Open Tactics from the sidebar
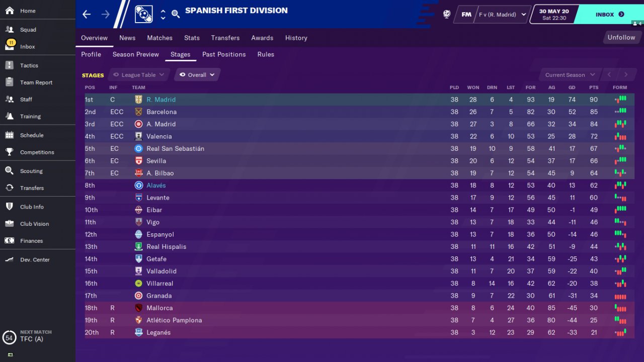644x362 pixels. [29, 65]
